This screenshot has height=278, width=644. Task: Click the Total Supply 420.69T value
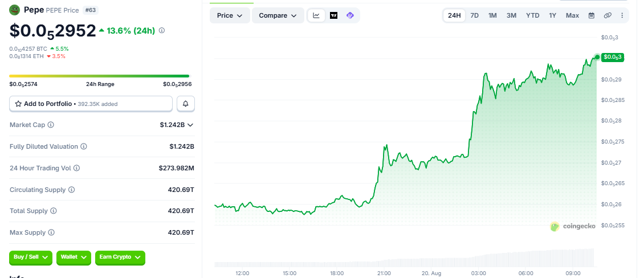coord(181,211)
